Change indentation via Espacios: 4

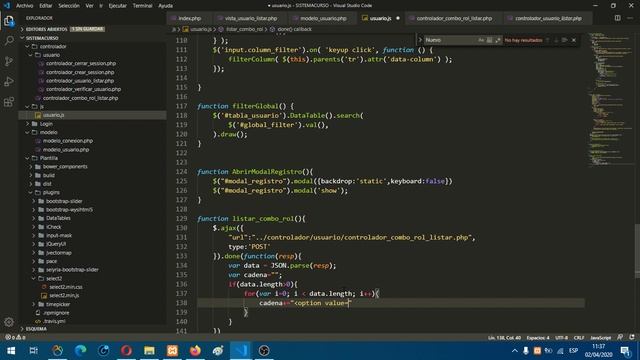[538, 338]
